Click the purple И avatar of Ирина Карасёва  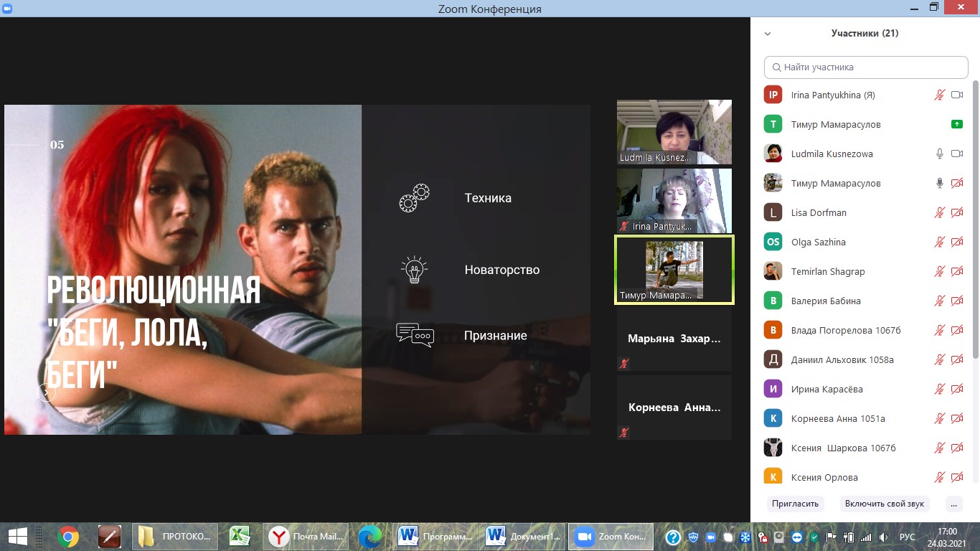pyautogui.click(x=773, y=389)
